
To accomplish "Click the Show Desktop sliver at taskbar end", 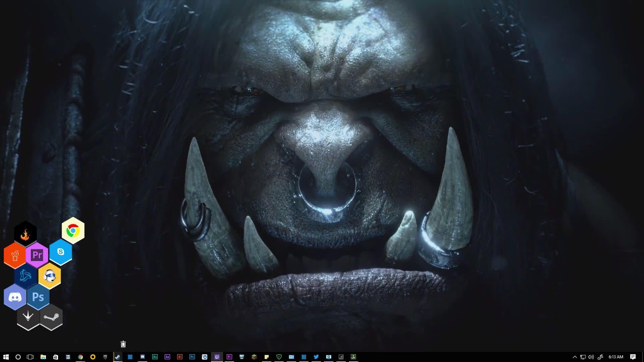I will tap(643, 357).
